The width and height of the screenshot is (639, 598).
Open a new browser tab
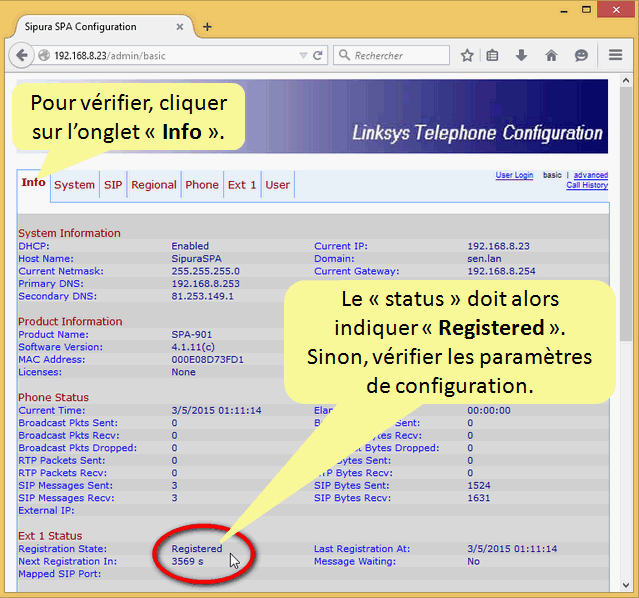click(207, 27)
